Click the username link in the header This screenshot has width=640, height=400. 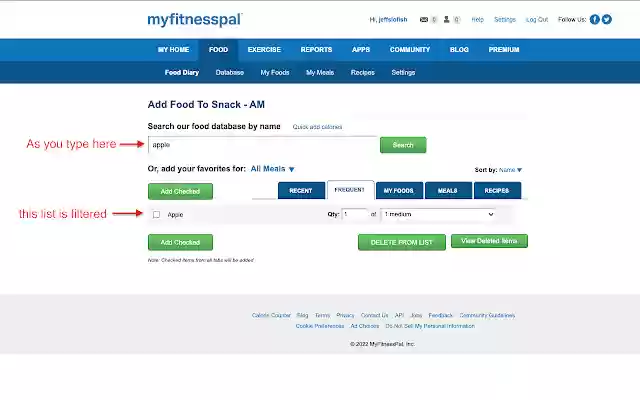[392, 20]
